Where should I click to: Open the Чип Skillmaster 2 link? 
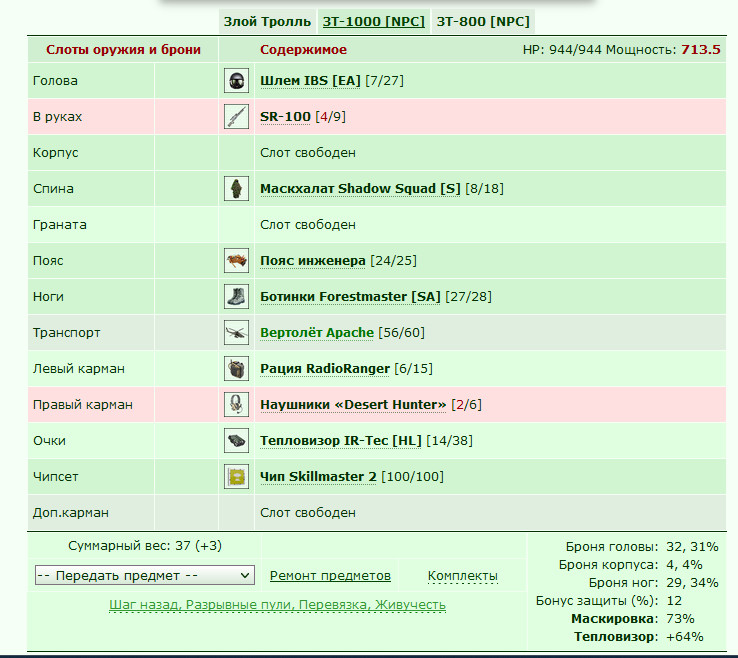(318, 477)
